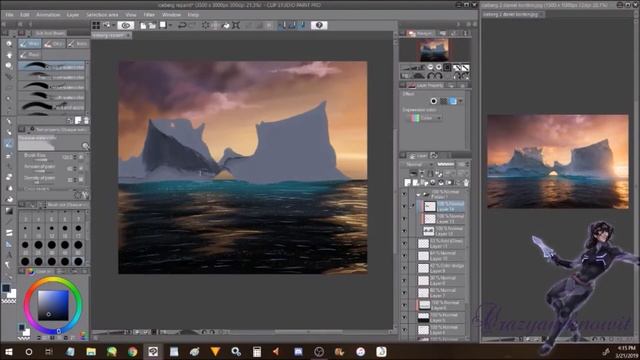
Task: Hide the Color dodge Layer 9 eye
Action: tap(404, 268)
